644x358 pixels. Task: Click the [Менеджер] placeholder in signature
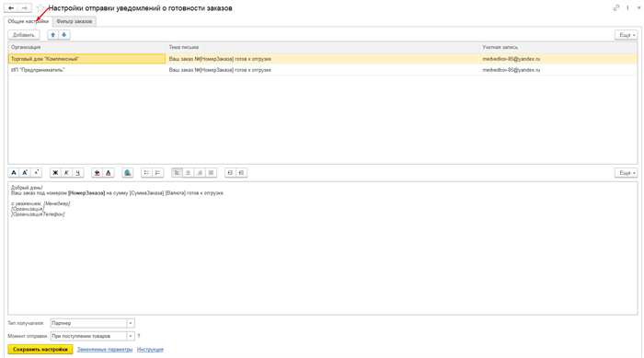57,203
